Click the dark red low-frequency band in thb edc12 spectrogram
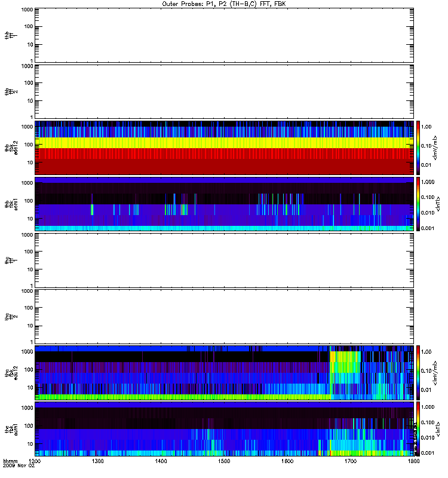 pyautogui.click(x=224, y=167)
